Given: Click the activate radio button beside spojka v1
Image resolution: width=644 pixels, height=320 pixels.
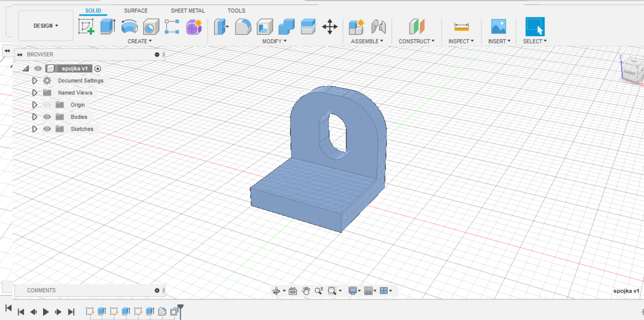Looking at the screenshot, I should [x=98, y=69].
